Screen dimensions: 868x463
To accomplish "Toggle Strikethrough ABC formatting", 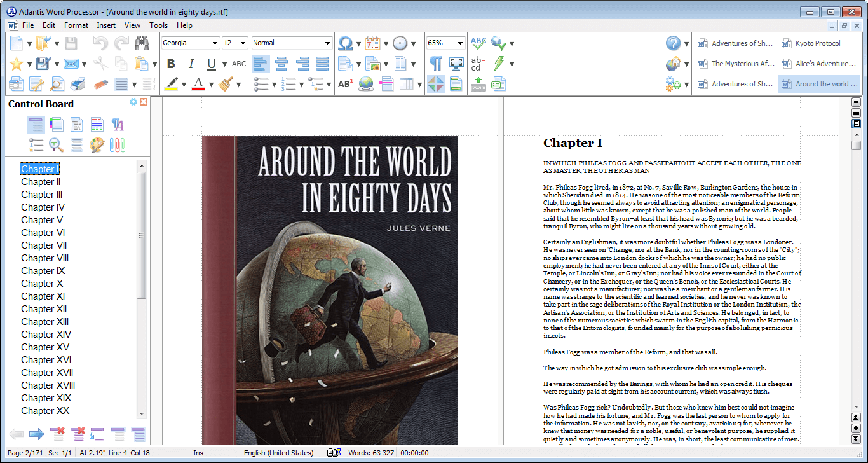I will pyautogui.click(x=239, y=64).
